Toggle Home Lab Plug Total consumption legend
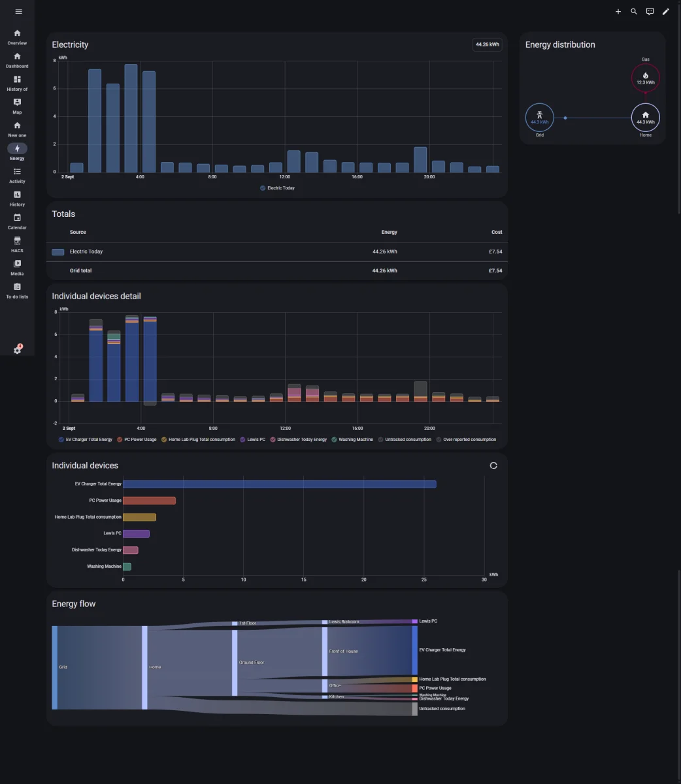The width and height of the screenshot is (681, 784). [198, 440]
